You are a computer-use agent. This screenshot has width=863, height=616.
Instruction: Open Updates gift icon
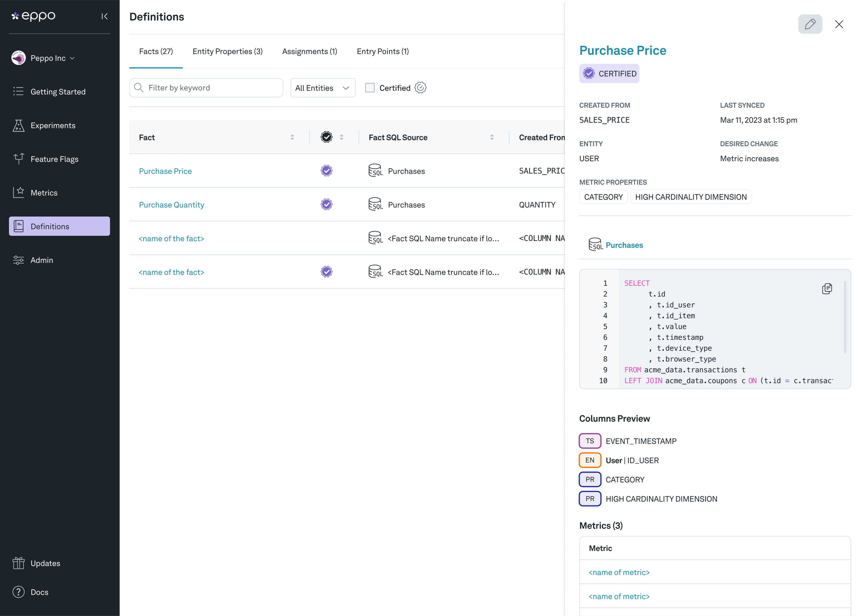(x=18, y=563)
